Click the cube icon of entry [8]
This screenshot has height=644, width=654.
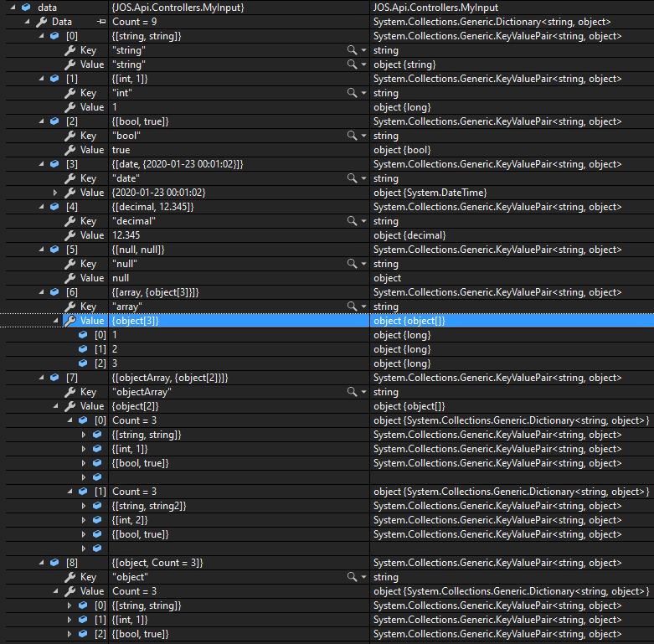coord(54,562)
